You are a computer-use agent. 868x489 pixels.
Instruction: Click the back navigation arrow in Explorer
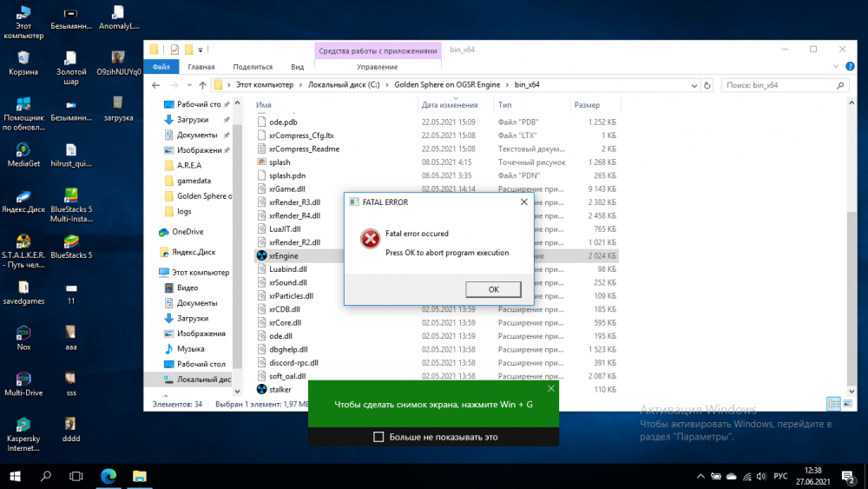(156, 85)
